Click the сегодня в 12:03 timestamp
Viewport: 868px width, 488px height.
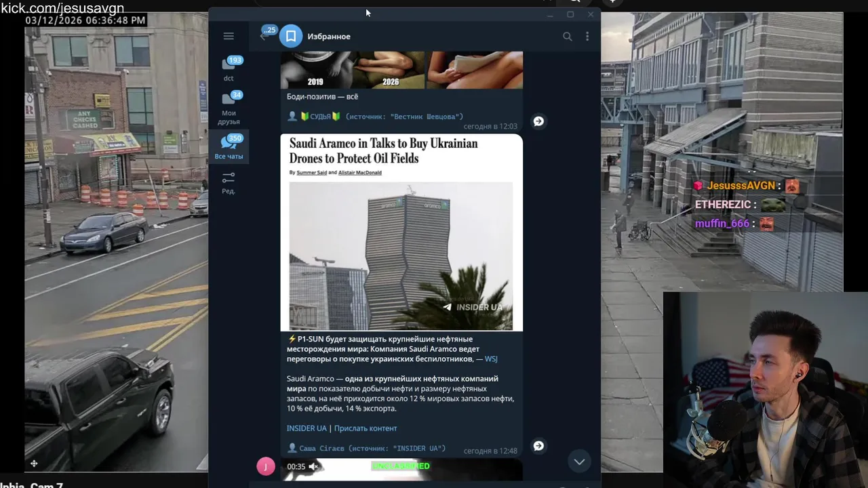click(490, 127)
